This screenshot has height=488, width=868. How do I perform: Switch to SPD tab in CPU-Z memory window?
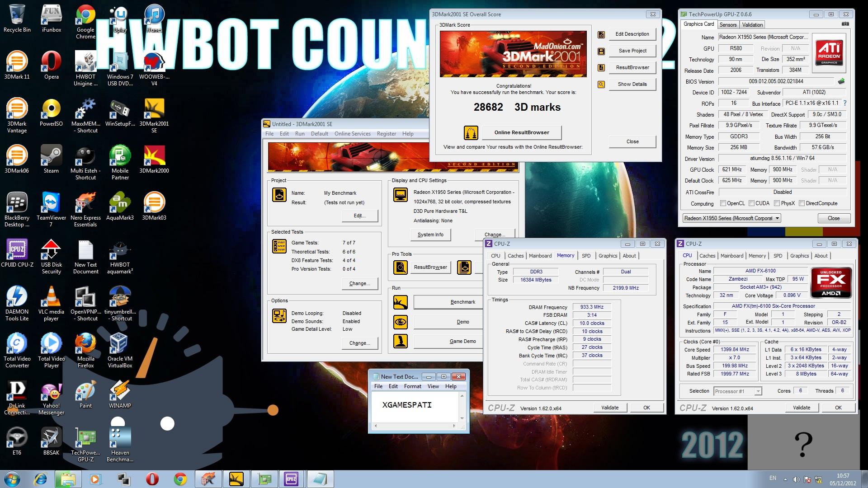tap(586, 256)
